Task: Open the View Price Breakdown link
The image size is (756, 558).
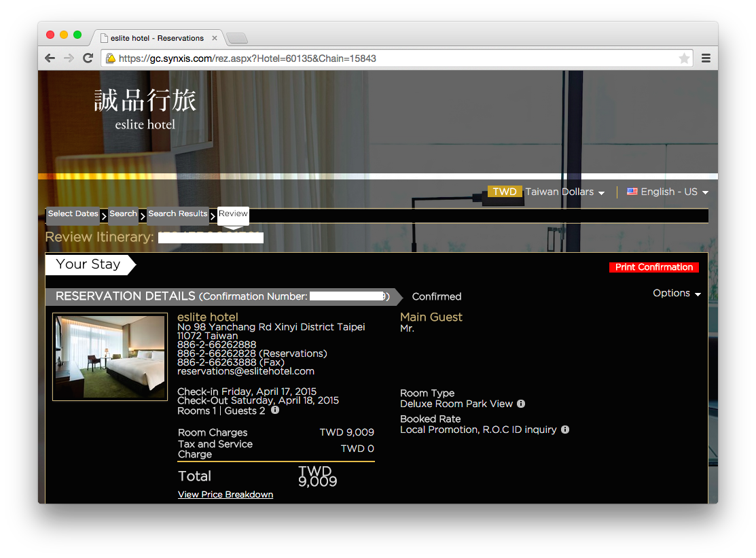Action: 225,494
